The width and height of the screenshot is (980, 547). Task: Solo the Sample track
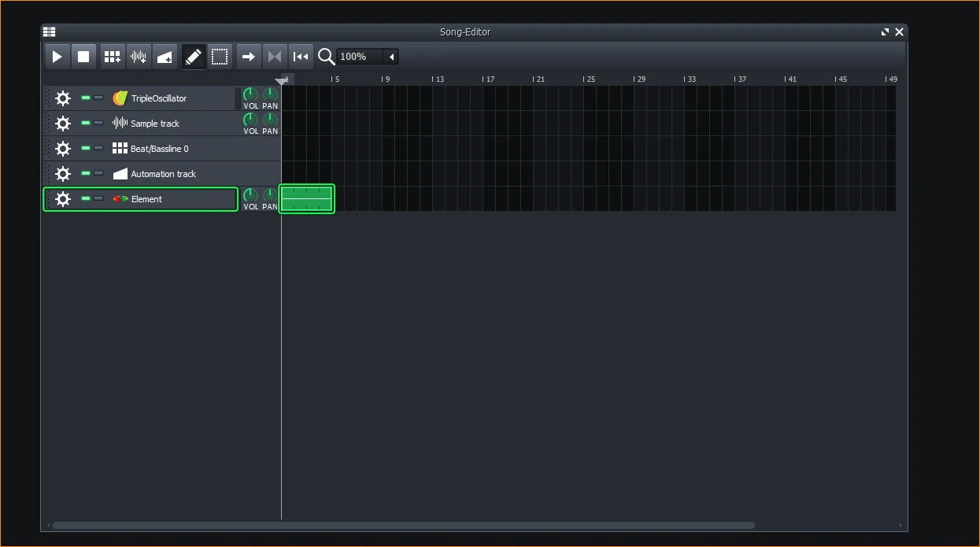(x=98, y=123)
